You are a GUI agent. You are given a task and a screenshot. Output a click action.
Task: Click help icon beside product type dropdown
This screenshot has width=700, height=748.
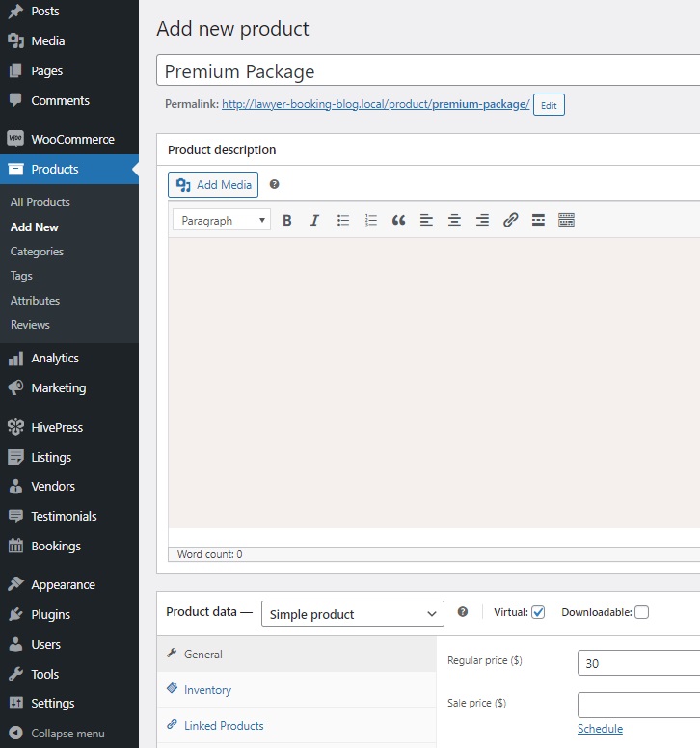(x=463, y=611)
